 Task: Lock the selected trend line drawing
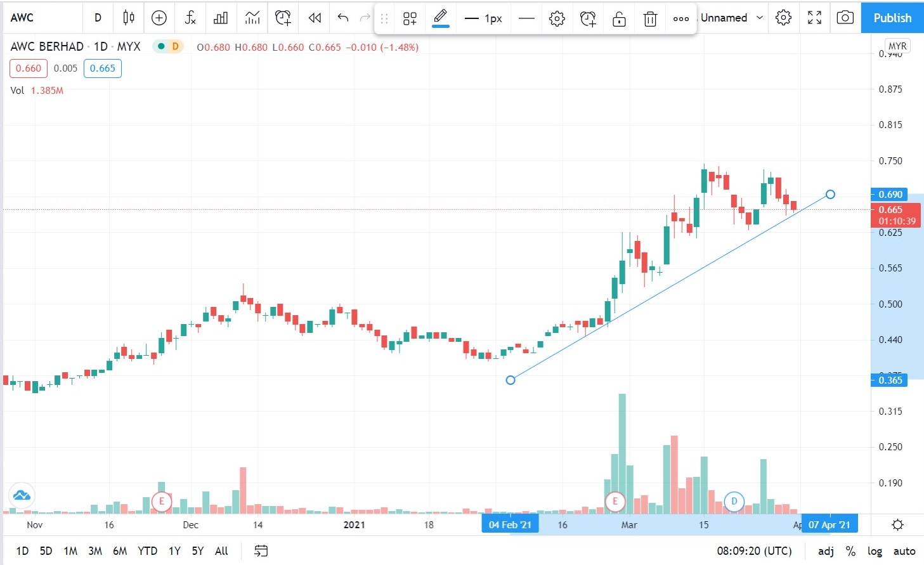pos(619,19)
